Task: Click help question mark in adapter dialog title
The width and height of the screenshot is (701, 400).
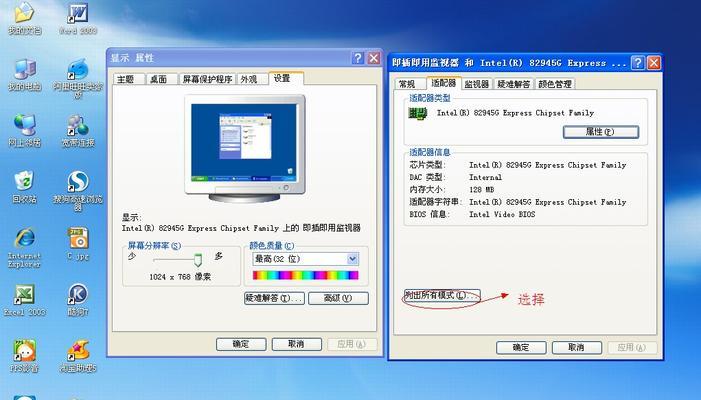Action: tap(638, 63)
